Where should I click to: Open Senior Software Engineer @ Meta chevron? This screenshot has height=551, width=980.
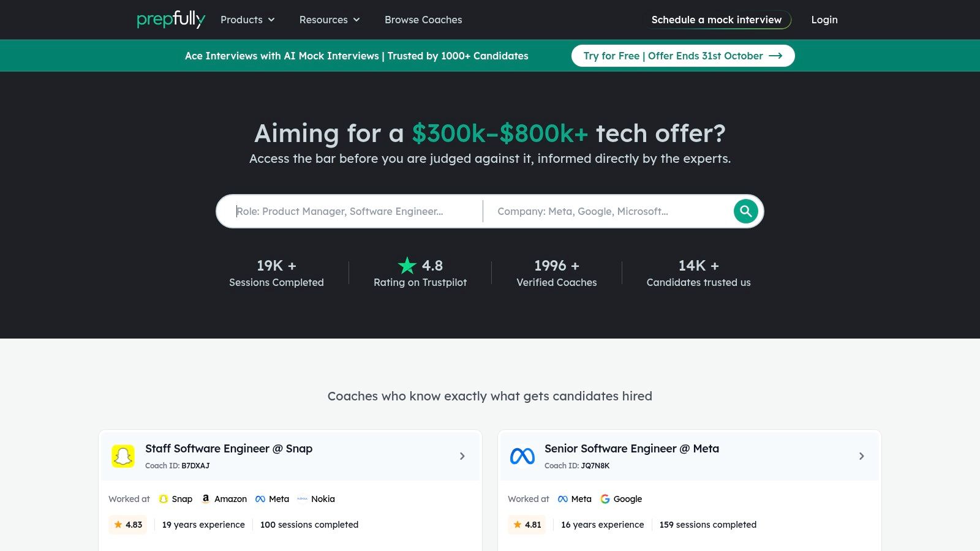tap(862, 456)
